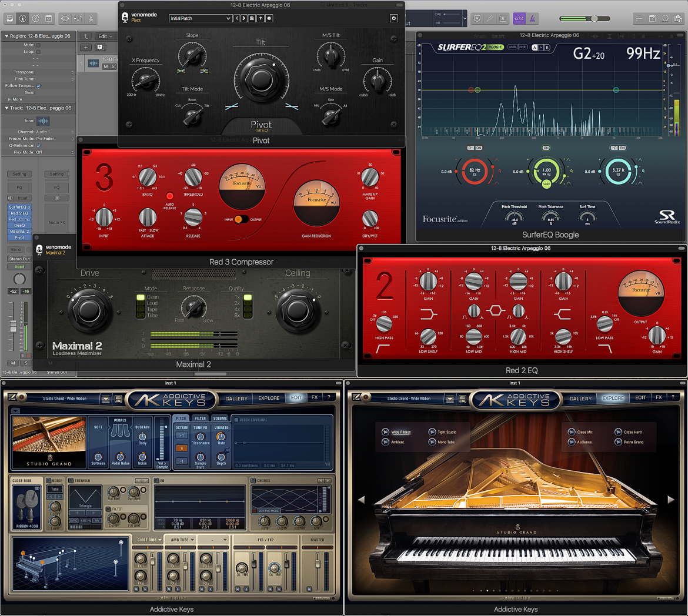Toggle the count-in 1234 button
Image resolution: width=688 pixels, height=616 pixels.
coord(519,18)
